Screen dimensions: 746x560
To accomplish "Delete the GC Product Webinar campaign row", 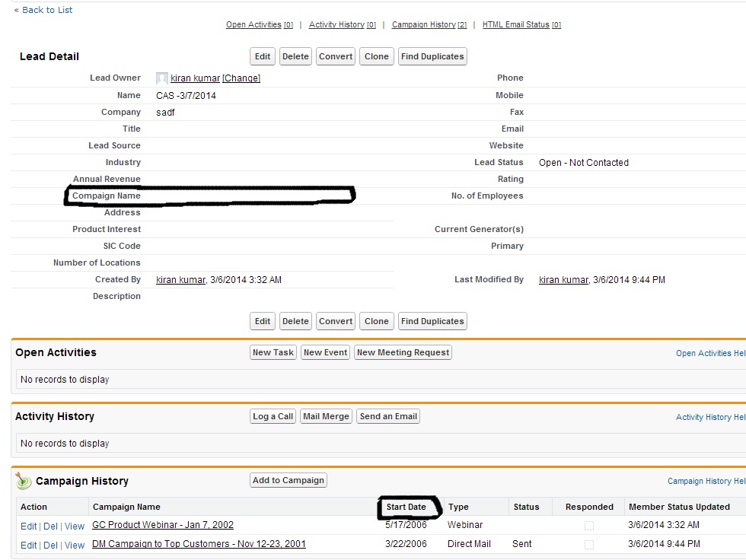I will (x=50, y=527).
